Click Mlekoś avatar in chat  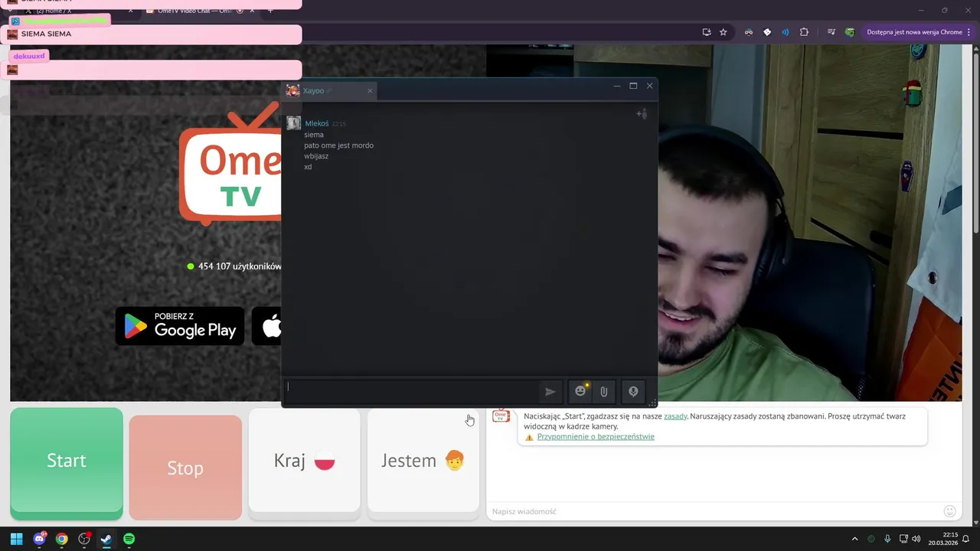click(x=294, y=123)
